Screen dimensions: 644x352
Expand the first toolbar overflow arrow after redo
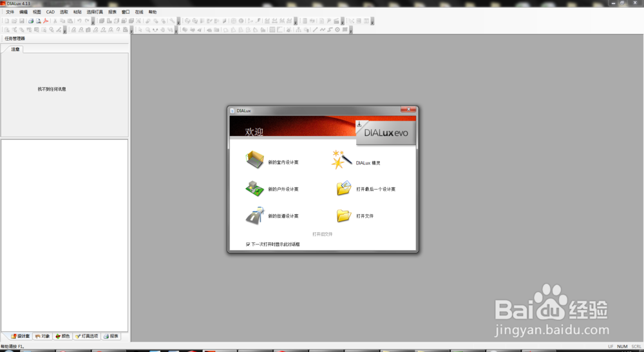click(x=93, y=21)
